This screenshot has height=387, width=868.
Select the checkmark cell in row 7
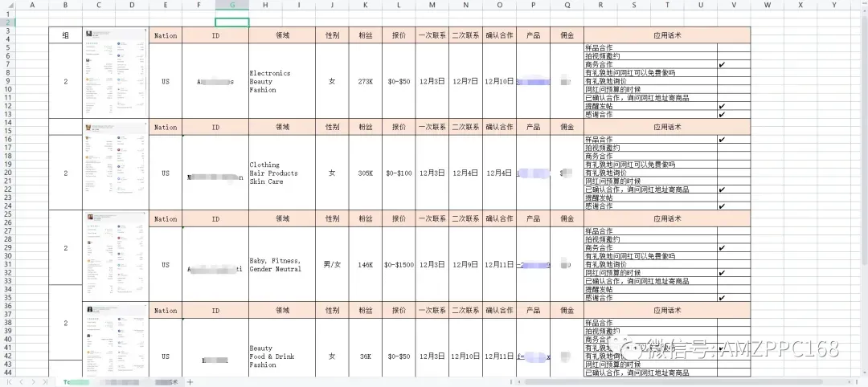(x=734, y=65)
